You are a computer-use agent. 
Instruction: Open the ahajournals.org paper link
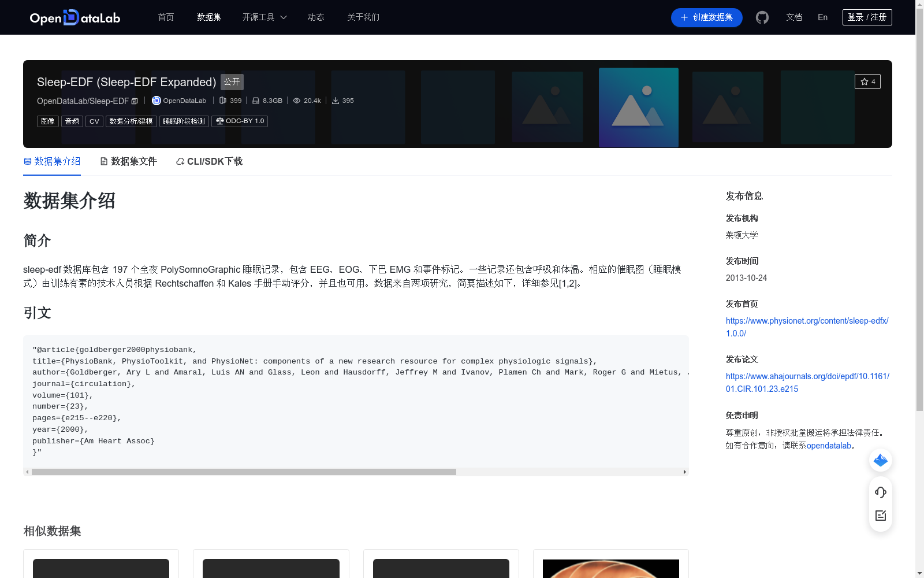807,383
